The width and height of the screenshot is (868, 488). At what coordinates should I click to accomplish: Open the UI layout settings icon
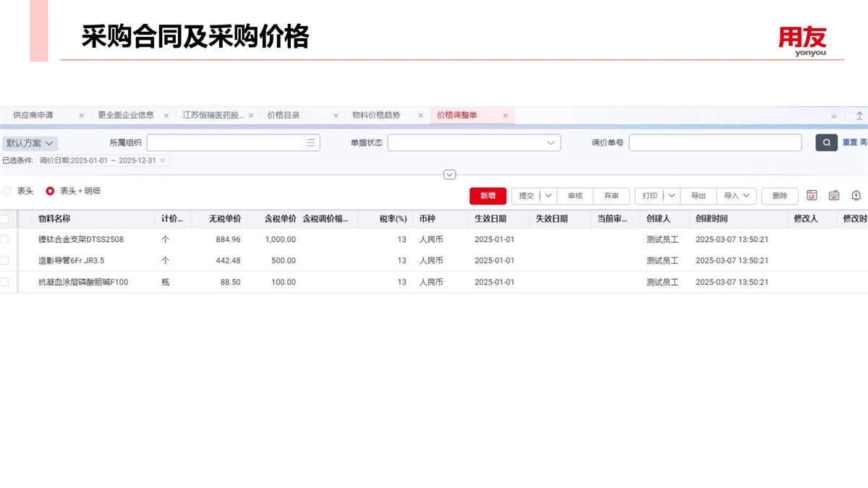pos(812,196)
